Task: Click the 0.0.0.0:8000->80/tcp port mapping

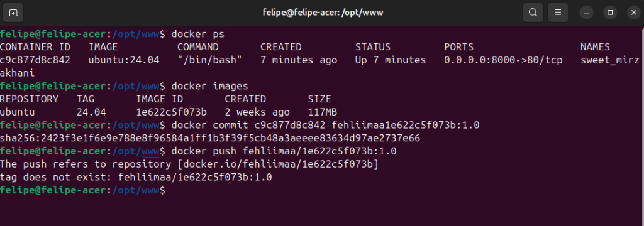Action: pyautogui.click(x=503, y=60)
